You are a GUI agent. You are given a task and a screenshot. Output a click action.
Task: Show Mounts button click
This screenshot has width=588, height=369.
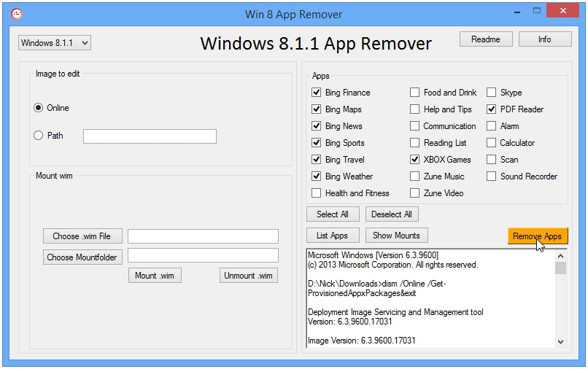coord(396,236)
